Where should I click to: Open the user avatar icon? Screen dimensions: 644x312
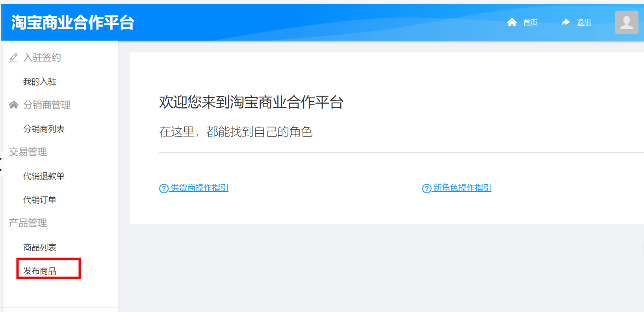click(626, 22)
